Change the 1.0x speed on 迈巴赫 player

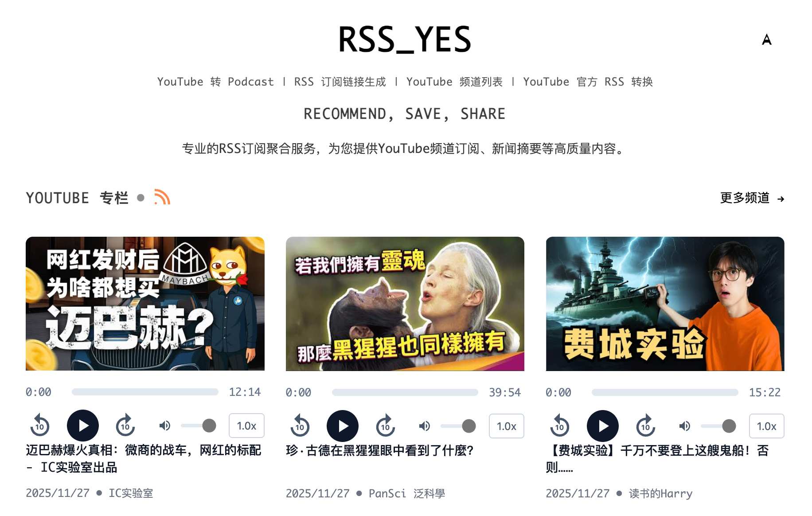(246, 426)
